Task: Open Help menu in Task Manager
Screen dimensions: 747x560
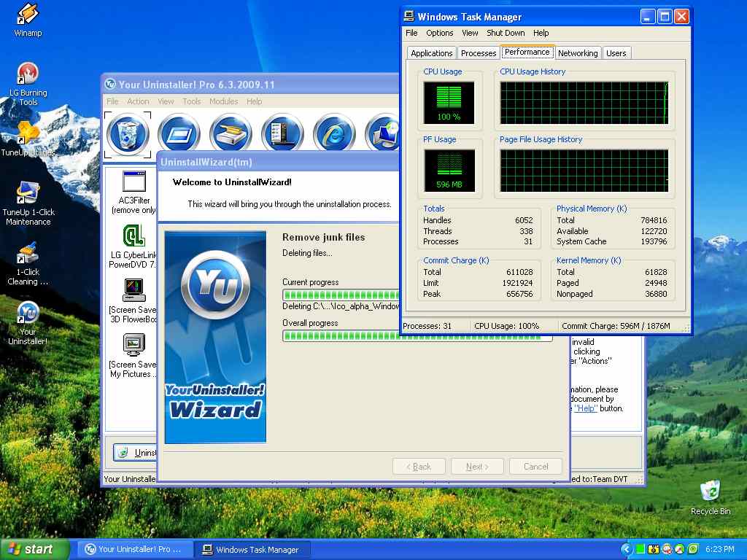Action: (x=541, y=33)
